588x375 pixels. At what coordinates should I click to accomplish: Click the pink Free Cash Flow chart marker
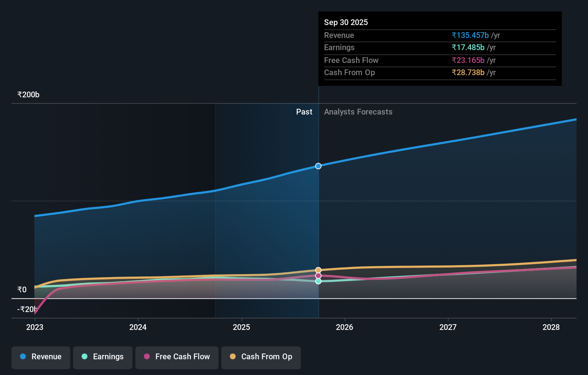(x=318, y=275)
